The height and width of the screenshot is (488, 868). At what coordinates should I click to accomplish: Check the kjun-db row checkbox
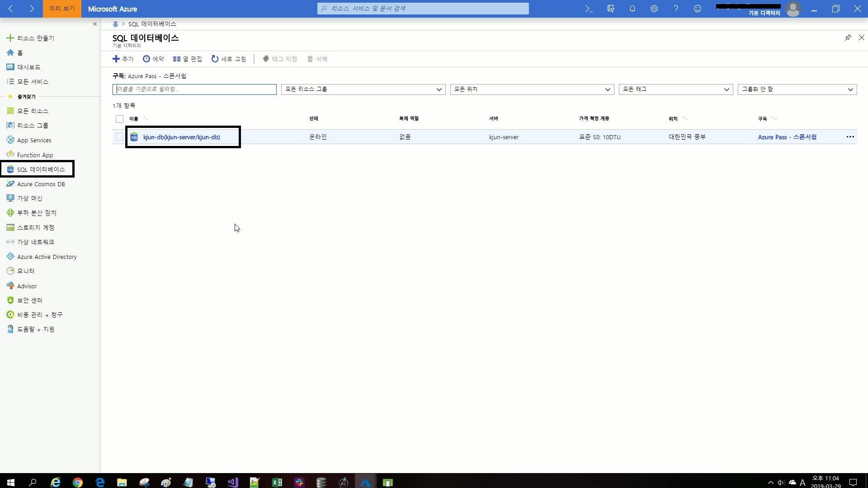point(119,137)
